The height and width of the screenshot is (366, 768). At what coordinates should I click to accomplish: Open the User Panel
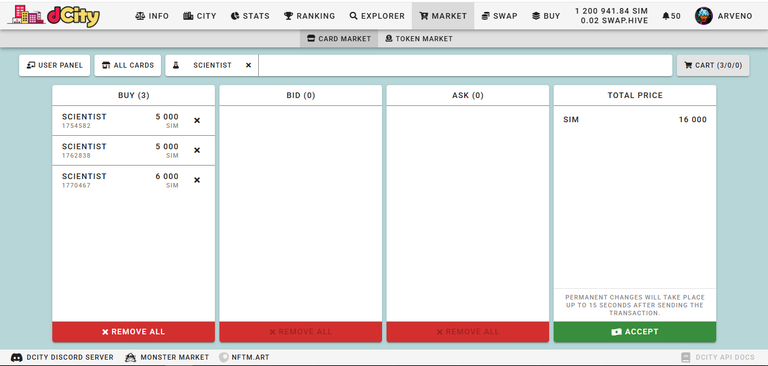[54, 65]
